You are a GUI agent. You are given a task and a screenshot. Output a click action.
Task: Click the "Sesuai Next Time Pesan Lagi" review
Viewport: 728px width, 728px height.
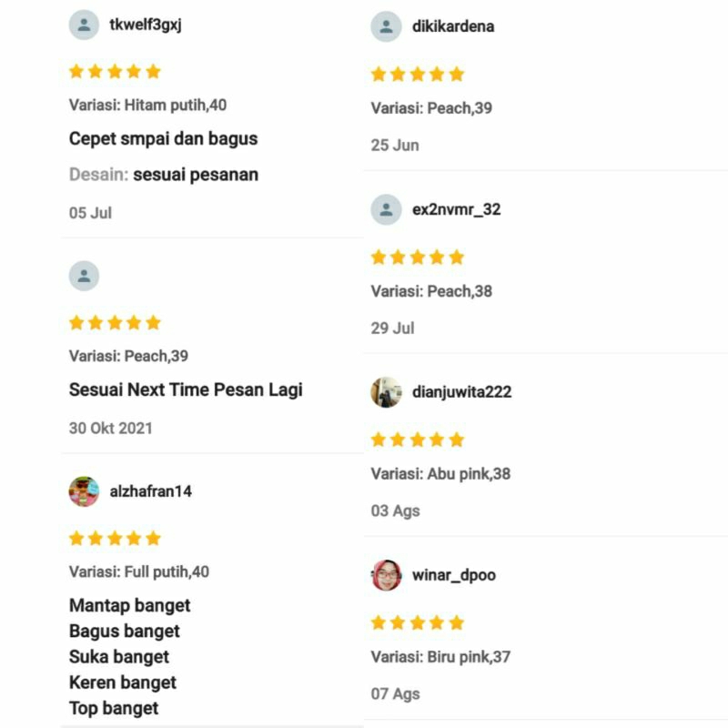pyautogui.click(x=186, y=390)
